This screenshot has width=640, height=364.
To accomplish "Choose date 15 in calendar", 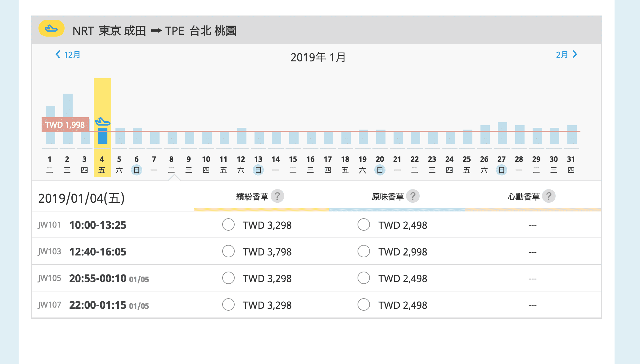I will (293, 164).
